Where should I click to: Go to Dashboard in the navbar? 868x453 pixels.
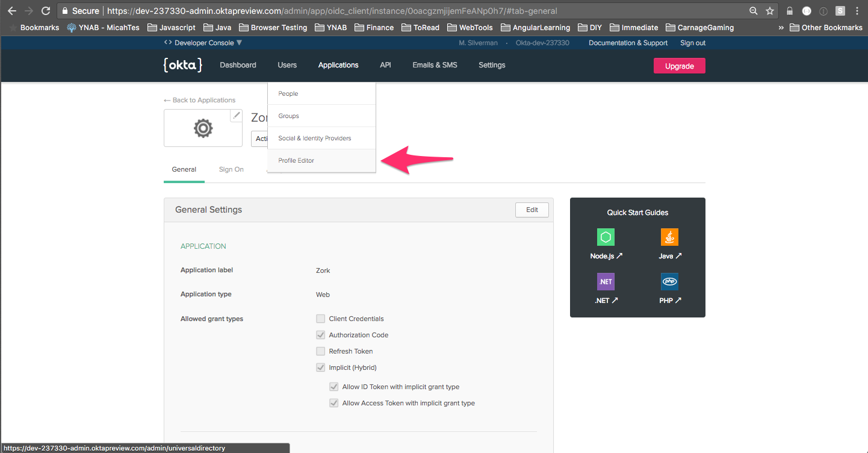coord(238,65)
